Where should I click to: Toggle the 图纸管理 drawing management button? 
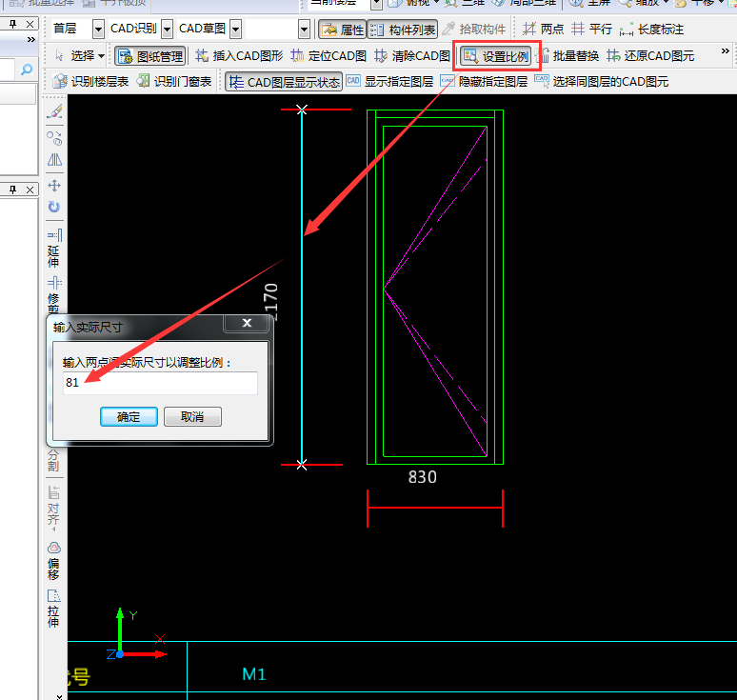149,56
